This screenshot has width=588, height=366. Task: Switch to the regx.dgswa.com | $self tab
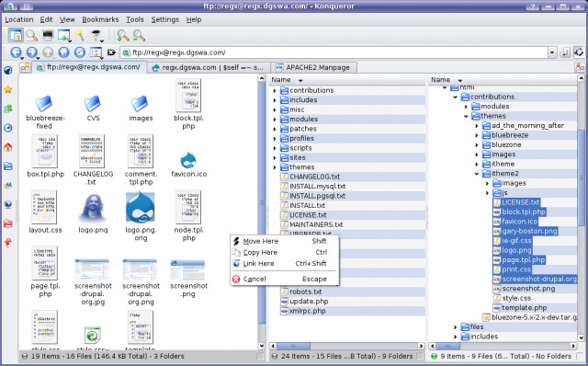209,67
